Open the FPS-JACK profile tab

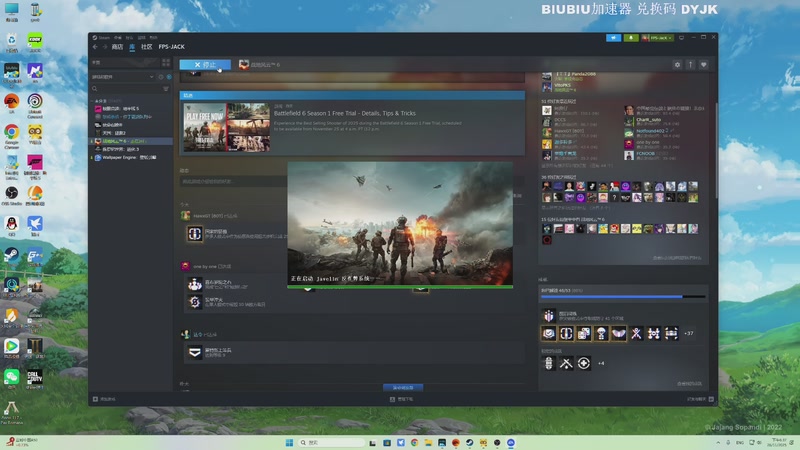point(171,46)
